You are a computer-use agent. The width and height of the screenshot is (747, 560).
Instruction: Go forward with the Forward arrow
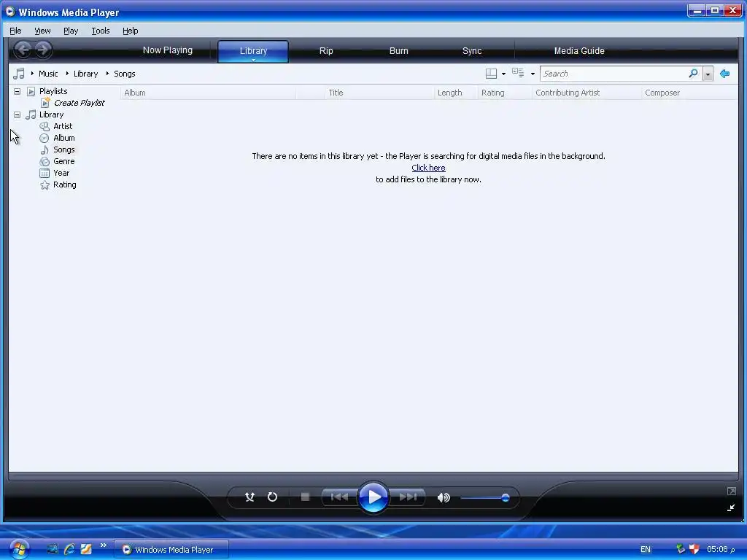click(43, 50)
